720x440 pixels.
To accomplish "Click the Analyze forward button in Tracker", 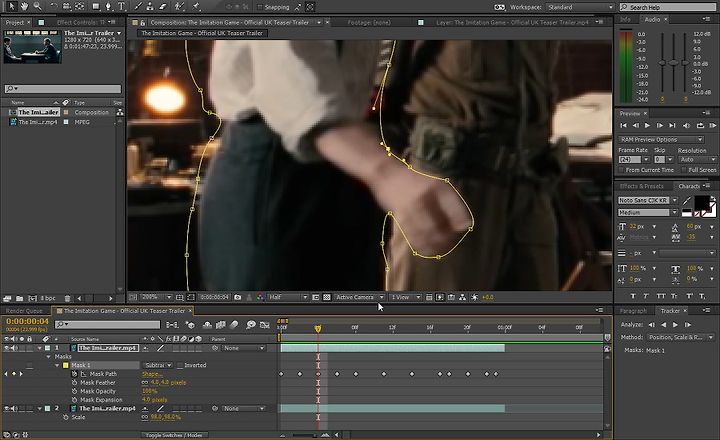I will (x=675, y=325).
